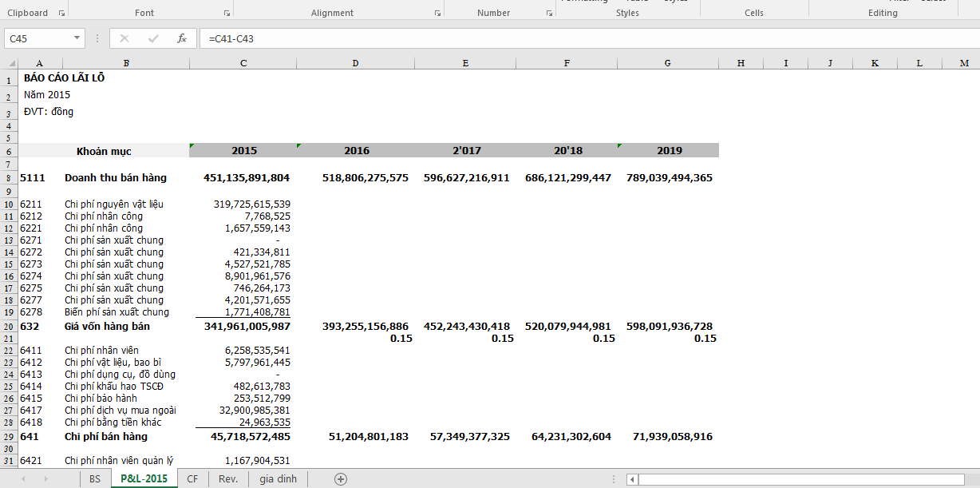Select the 2015 COGS value 341,961,005,987

(247, 327)
